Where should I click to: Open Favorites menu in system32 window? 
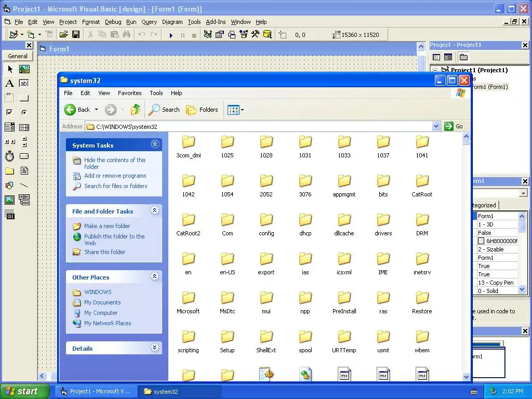click(x=129, y=93)
